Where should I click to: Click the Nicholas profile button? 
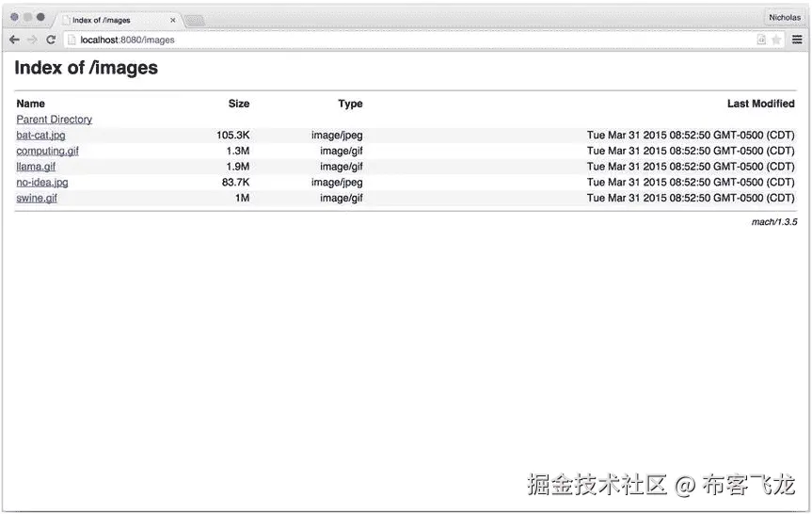[785, 18]
